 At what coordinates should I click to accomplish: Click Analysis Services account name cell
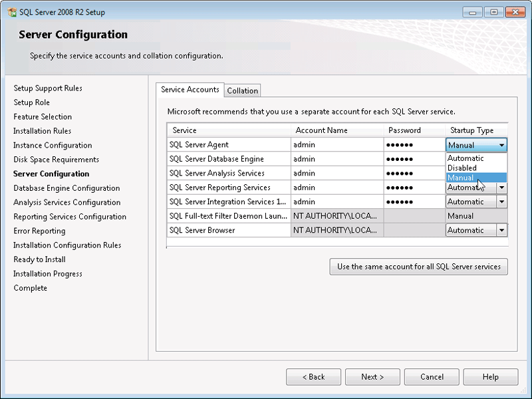pos(336,174)
